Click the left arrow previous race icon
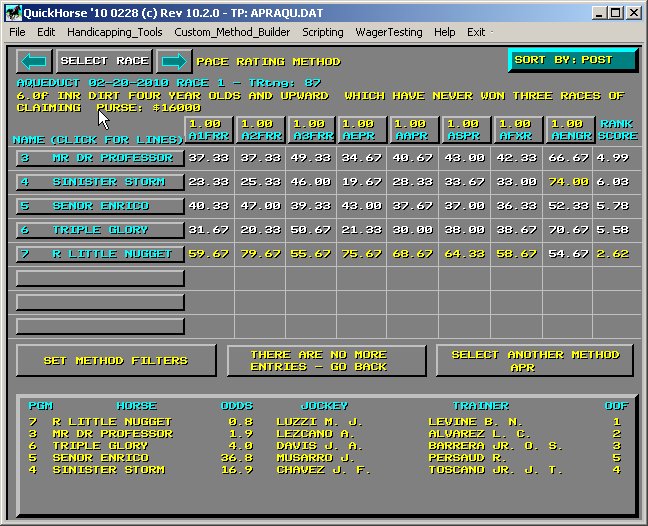Image resolution: width=648 pixels, height=526 pixels. click(x=34, y=61)
